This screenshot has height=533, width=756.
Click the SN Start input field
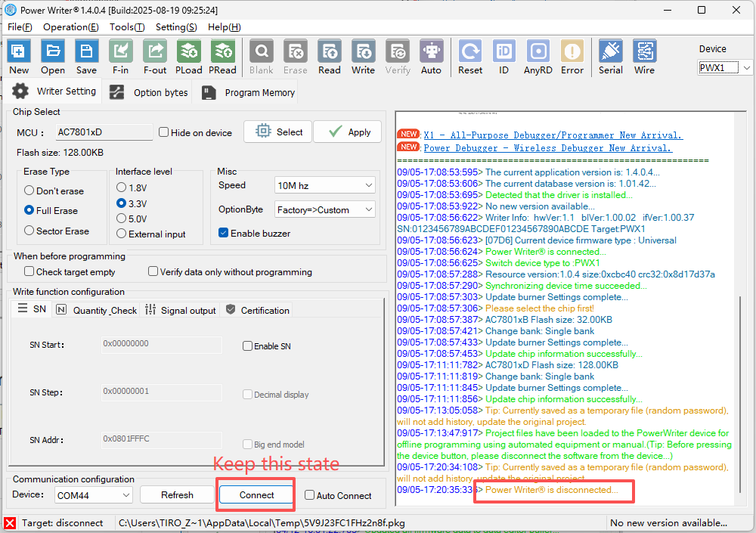[x=162, y=345]
